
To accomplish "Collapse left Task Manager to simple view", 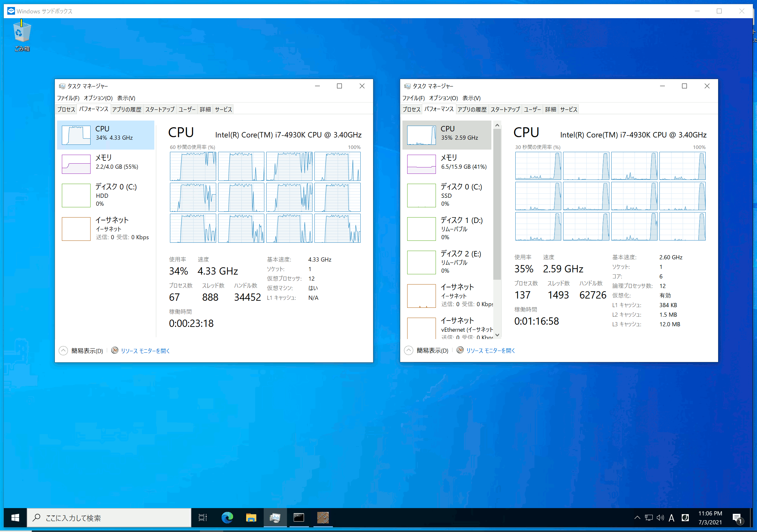I will click(x=81, y=351).
